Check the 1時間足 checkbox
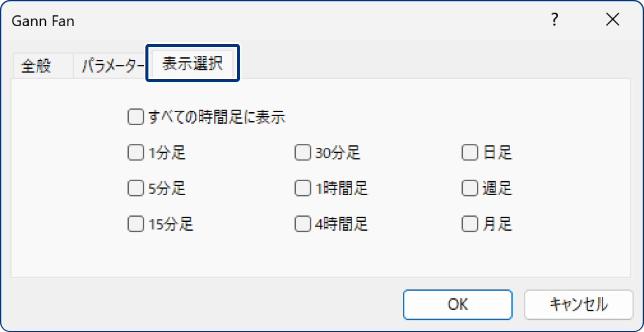The image size is (644, 332). (302, 188)
